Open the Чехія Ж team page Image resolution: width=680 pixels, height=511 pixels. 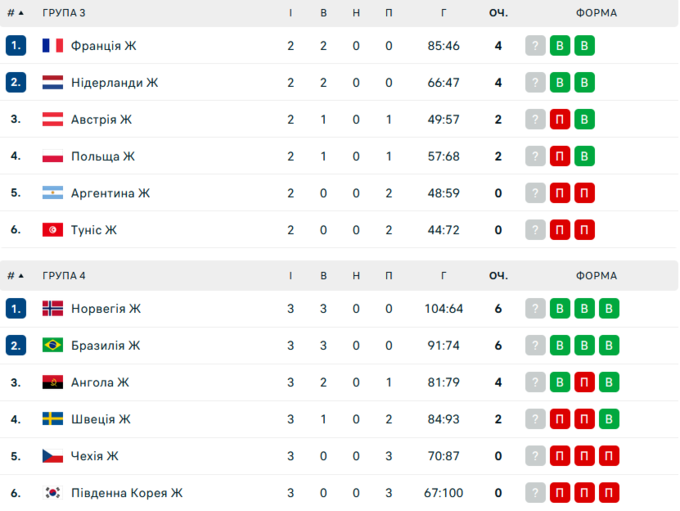(94, 456)
